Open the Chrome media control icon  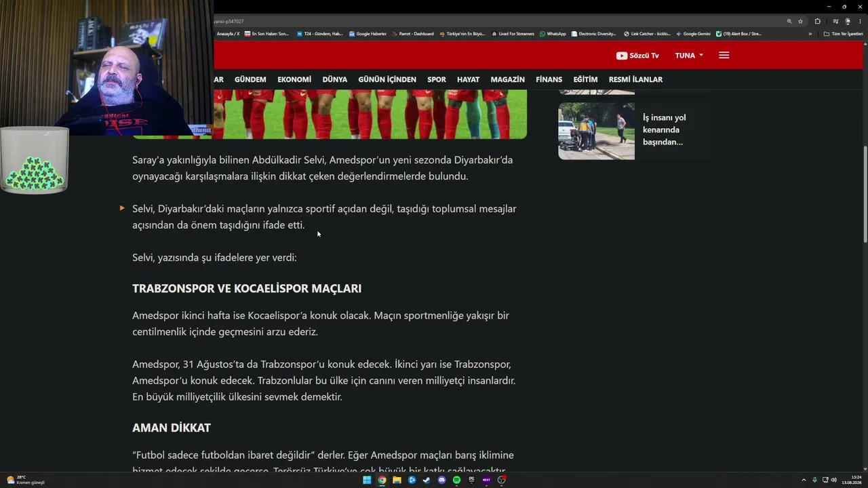click(x=835, y=21)
